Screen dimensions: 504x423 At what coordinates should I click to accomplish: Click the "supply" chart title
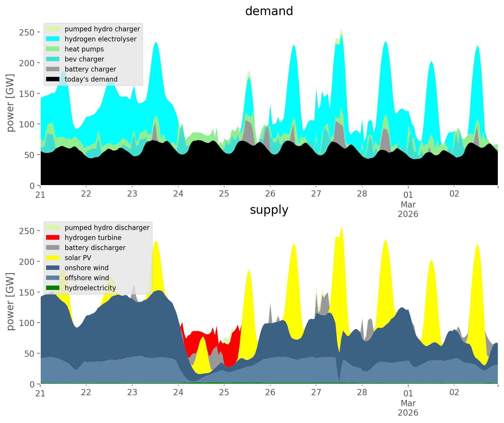[269, 210]
